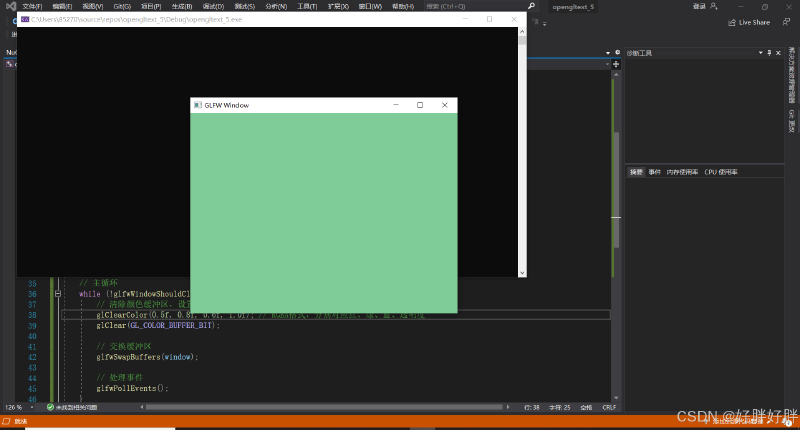The image size is (800, 430).
Task: Open the 视图(V) menu
Action: [92, 6]
